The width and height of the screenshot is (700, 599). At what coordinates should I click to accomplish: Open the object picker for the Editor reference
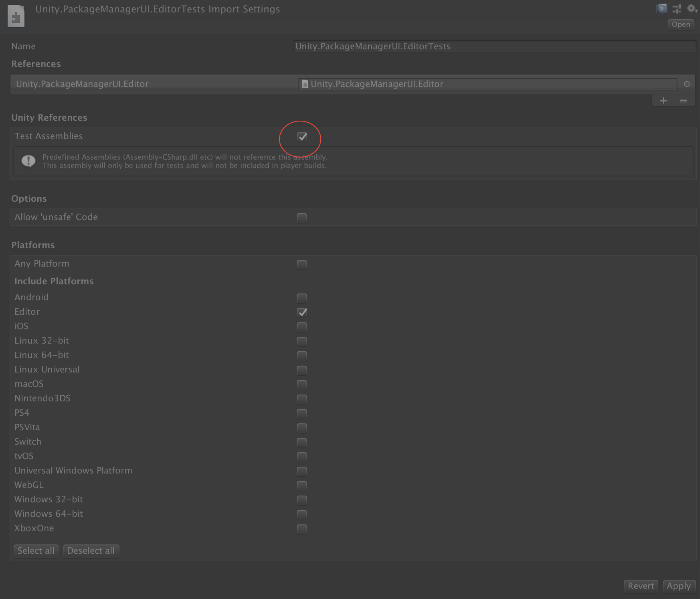686,84
